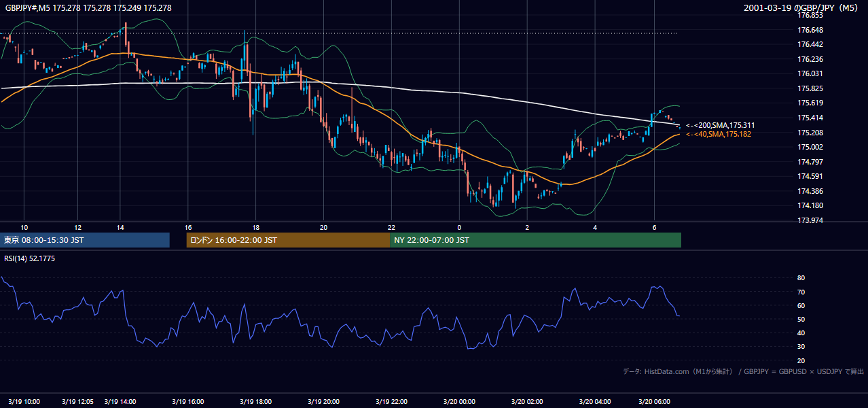The width and height of the screenshot is (868, 408).
Task: Click price axis label 173.974
Action: (810, 220)
